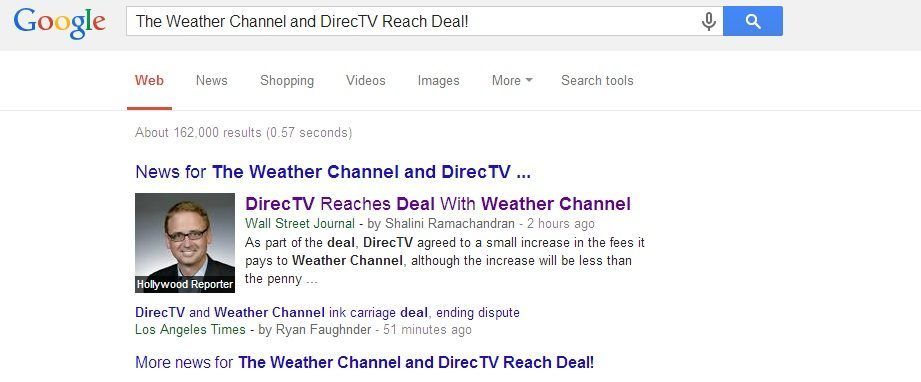Open the Images tab
Image resolution: width=921 pixels, height=382 pixels.
pyautogui.click(x=438, y=81)
